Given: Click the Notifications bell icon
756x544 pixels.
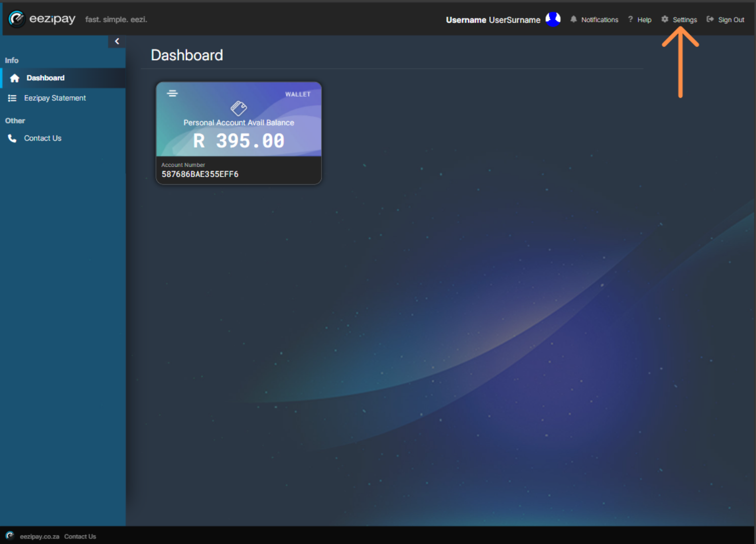Looking at the screenshot, I should point(574,19).
